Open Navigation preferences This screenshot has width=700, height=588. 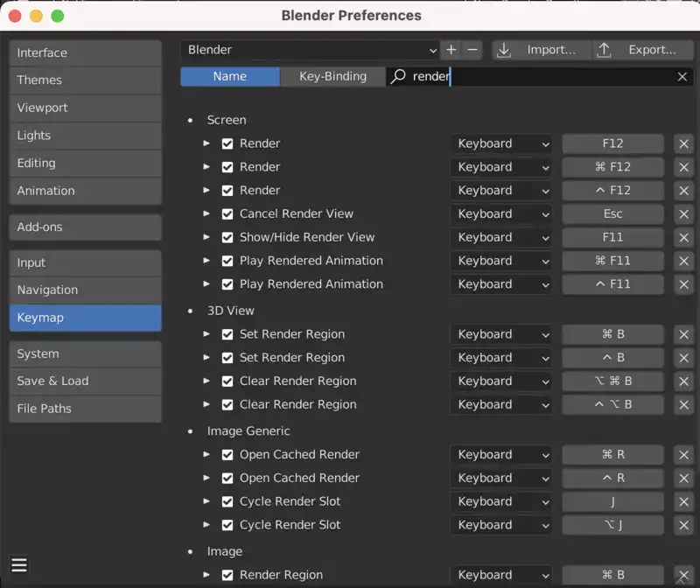pyautogui.click(x=85, y=290)
